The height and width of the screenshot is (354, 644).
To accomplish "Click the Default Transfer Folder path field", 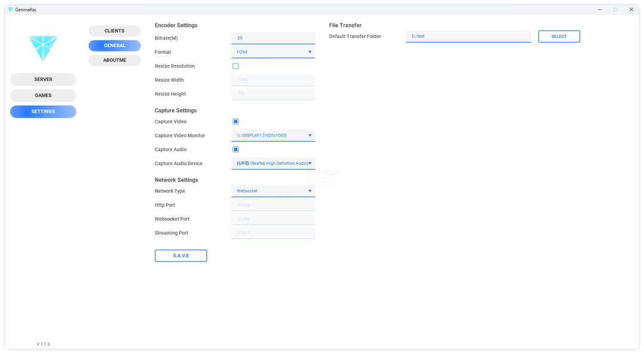I will (468, 36).
